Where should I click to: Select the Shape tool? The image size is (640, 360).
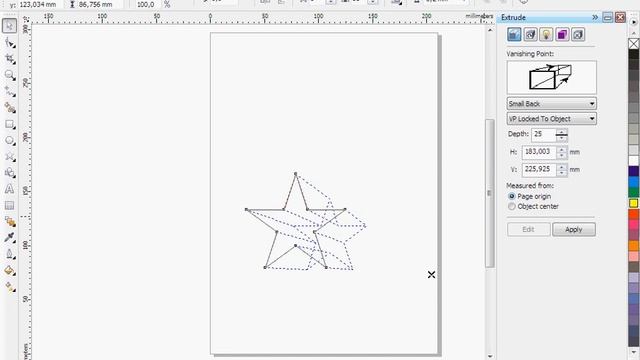point(9,42)
